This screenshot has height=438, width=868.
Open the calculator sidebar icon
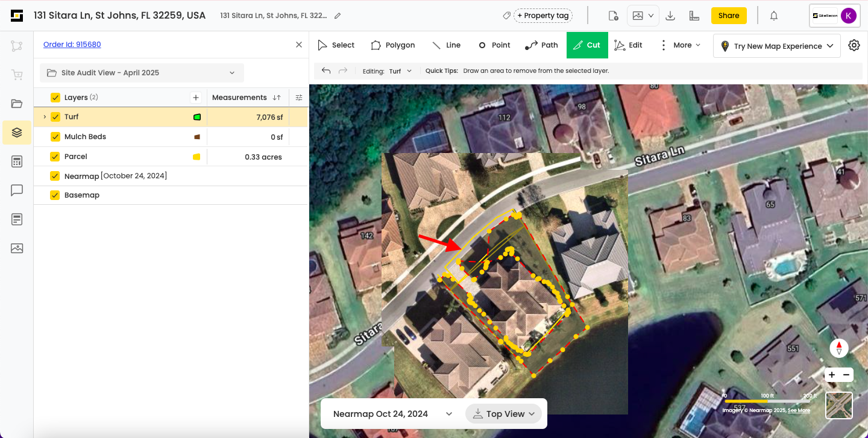point(17,161)
